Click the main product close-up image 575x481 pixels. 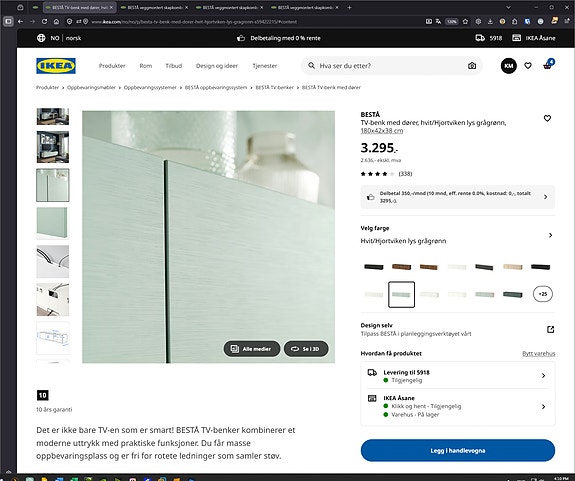208,237
